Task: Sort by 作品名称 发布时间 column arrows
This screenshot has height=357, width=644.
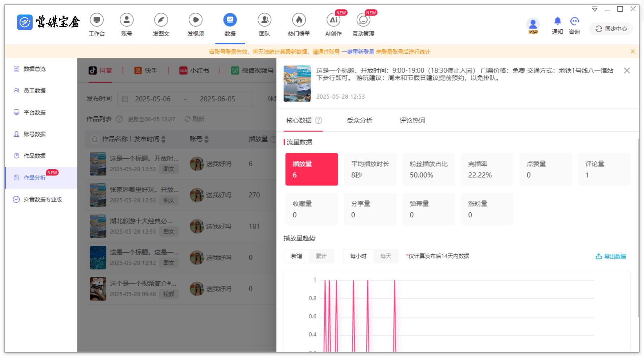Action: click(164, 139)
